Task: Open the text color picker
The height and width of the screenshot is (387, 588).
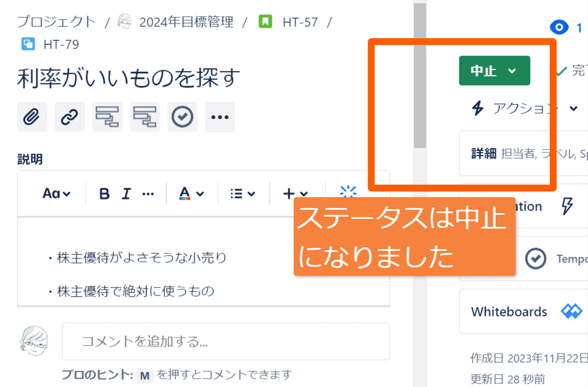Action: point(191,194)
